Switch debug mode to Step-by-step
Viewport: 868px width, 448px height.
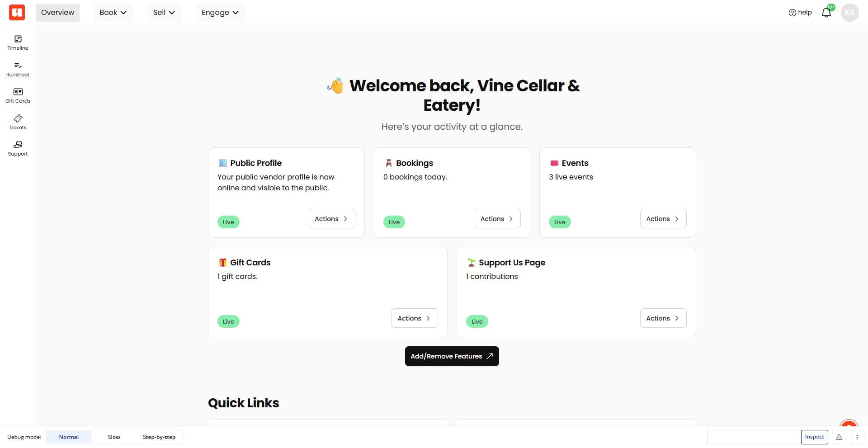tap(159, 437)
